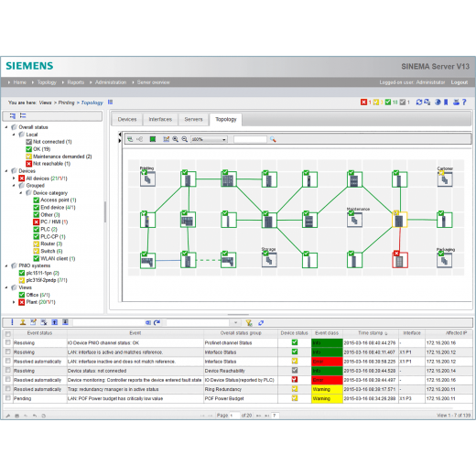The image size is (476, 476).
Task: Click the exclamation mark icon in events toolbar
Action: coord(12,322)
